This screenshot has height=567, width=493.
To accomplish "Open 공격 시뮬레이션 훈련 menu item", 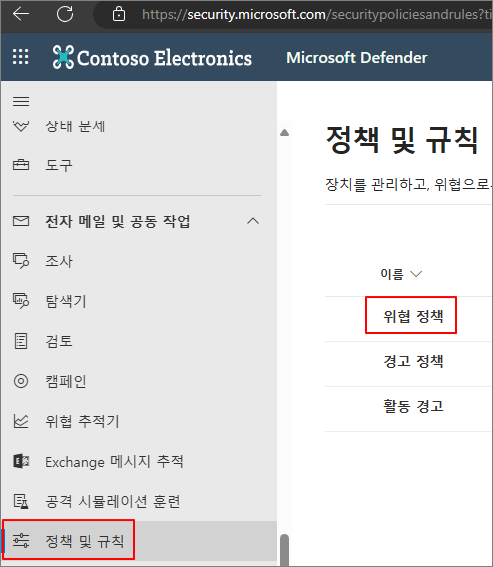I will (x=112, y=502).
